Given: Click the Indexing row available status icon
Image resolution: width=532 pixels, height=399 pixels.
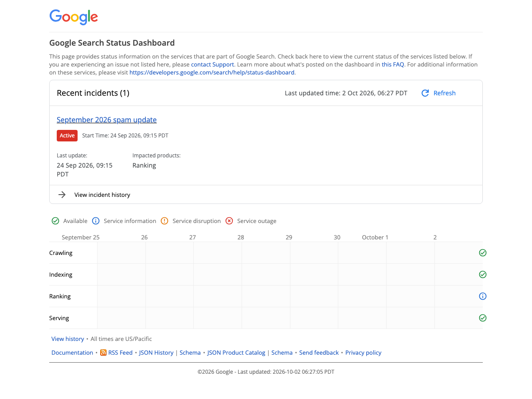Looking at the screenshot, I should click(x=483, y=274).
